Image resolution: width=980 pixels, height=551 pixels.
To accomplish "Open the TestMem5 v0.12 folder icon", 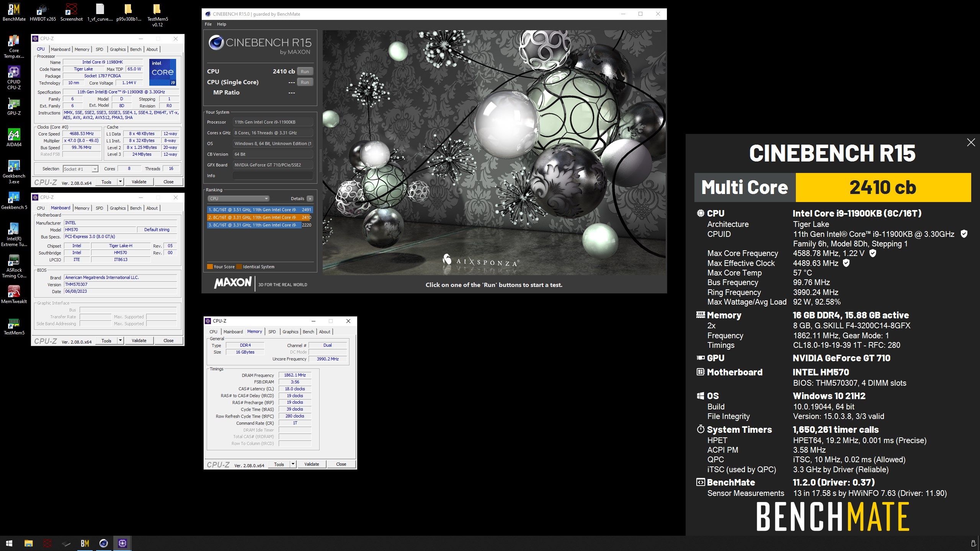I will tap(157, 15).
